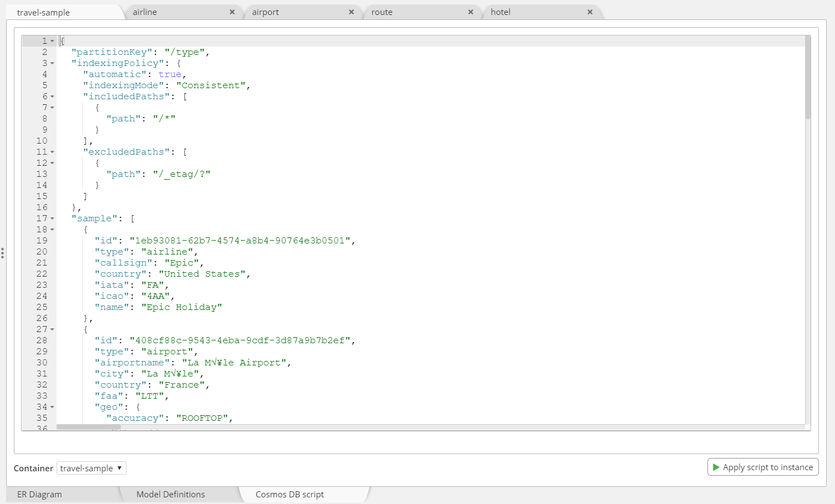Click the "indexingMode" key text

click(x=123, y=85)
